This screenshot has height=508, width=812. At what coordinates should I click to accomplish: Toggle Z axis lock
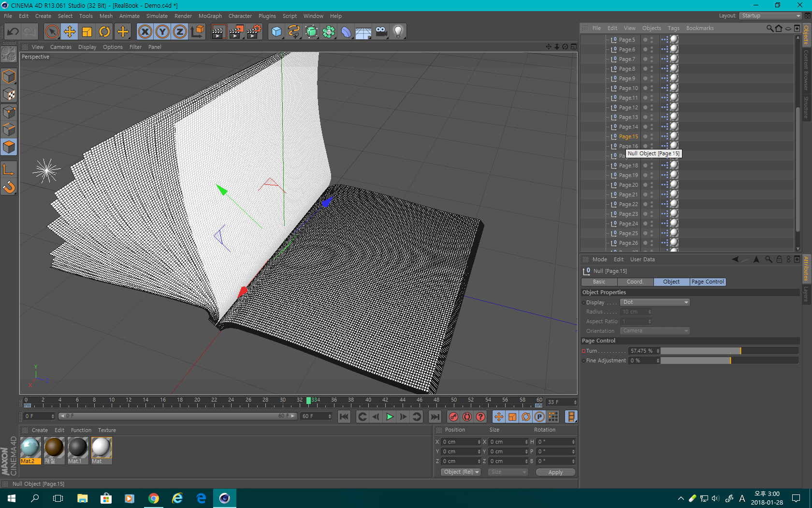180,32
